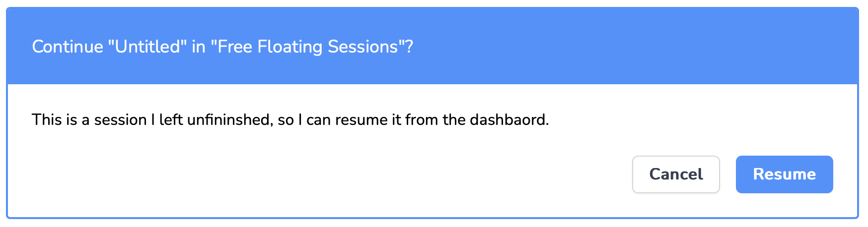
Task: Select the word "Untitled" in the header
Action: (x=146, y=47)
